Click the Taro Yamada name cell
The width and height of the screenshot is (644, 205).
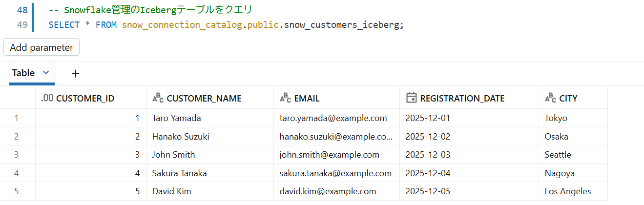coord(176,118)
